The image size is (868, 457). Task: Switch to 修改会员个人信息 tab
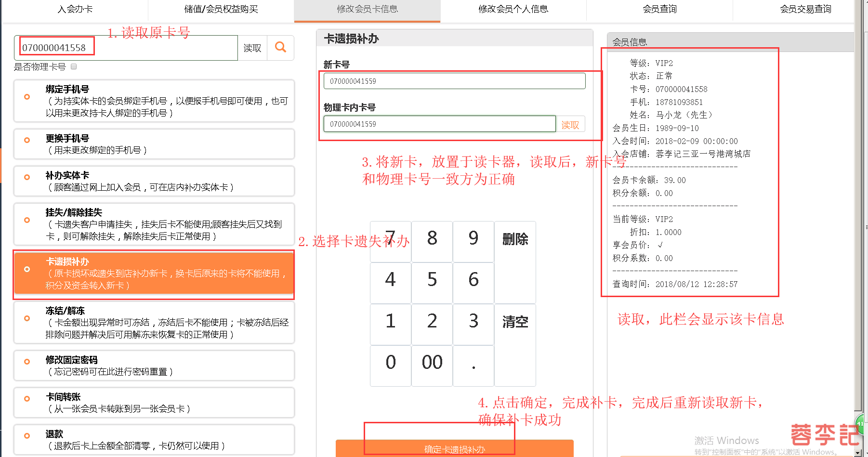click(513, 9)
